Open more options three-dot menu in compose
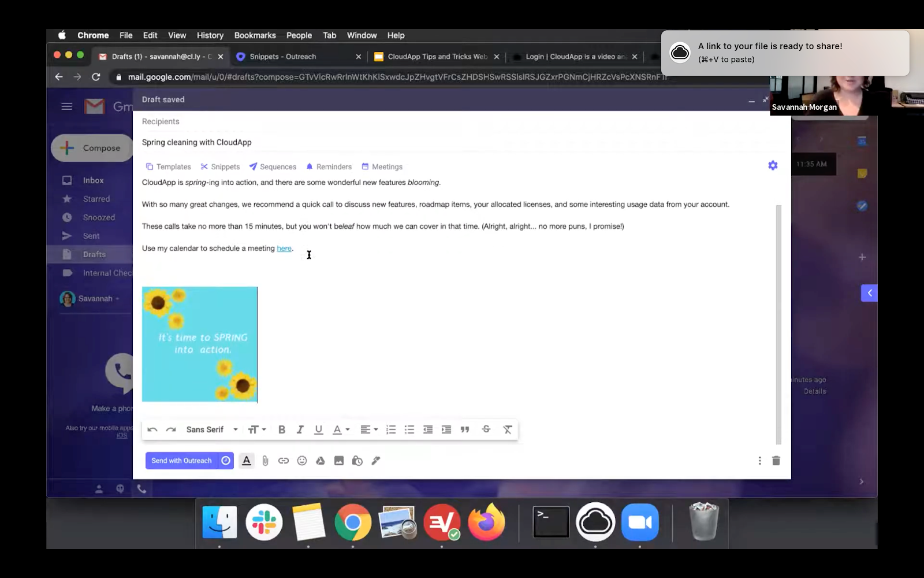924x578 pixels. tap(759, 461)
